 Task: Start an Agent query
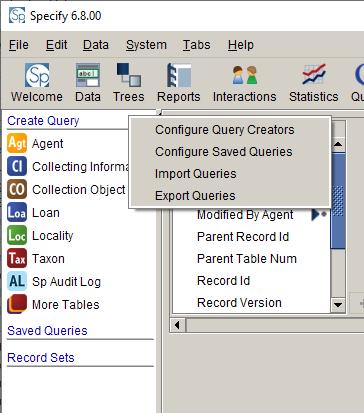48,144
